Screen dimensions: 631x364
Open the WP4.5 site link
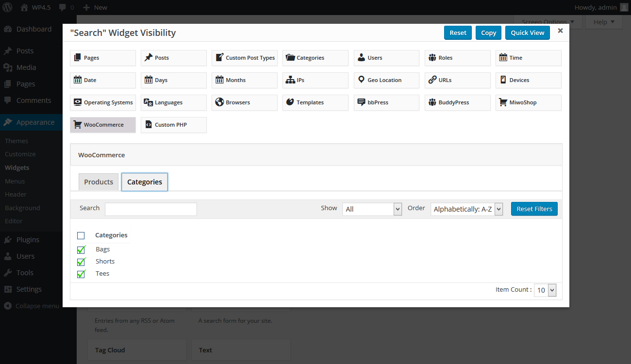(35, 7)
